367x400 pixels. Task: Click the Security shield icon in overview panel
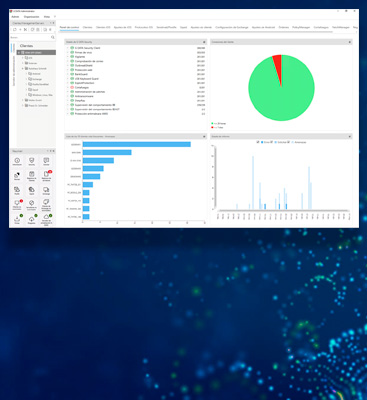click(32, 161)
